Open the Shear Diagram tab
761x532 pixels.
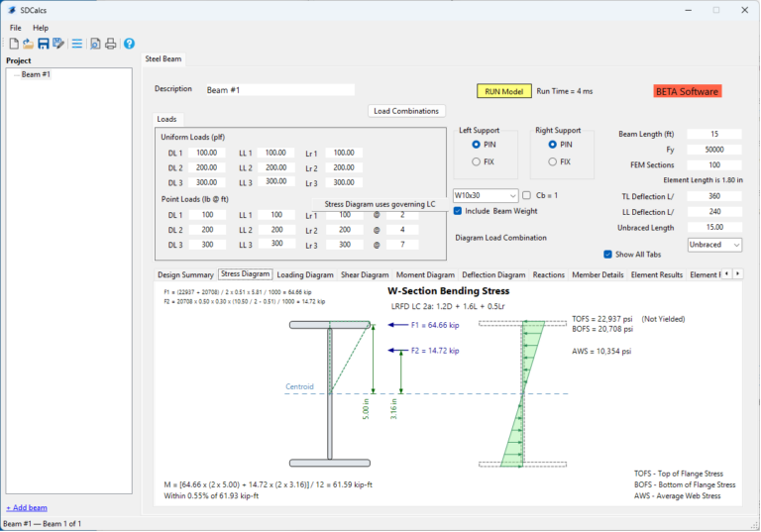point(365,274)
